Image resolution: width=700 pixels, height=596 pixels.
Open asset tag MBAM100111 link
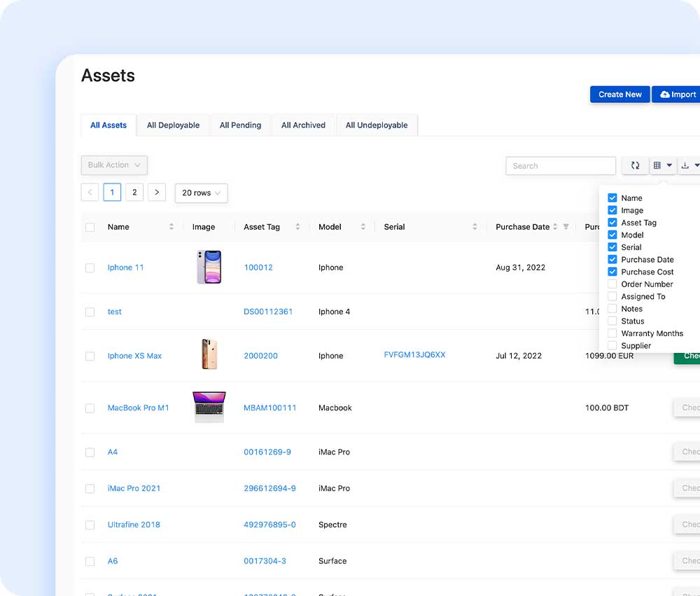pyautogui.click(x=269, y=408)
